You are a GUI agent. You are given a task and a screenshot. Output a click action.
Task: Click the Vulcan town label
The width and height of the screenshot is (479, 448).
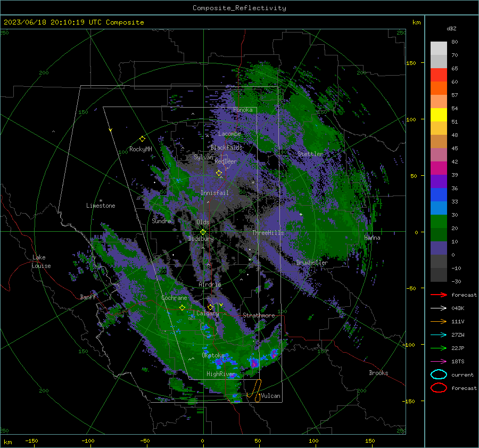(270, 396)
